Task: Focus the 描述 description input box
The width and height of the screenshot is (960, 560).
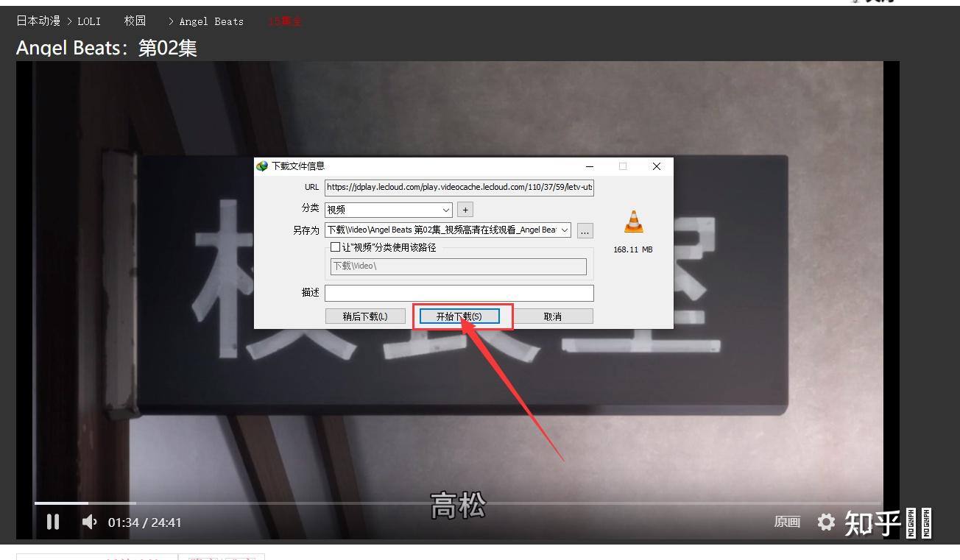Action: coord(459,293)
